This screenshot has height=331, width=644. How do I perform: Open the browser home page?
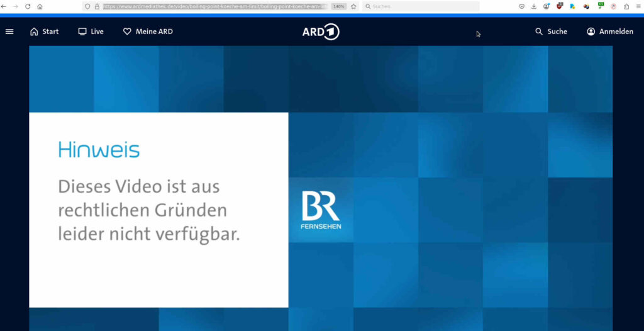40,6
